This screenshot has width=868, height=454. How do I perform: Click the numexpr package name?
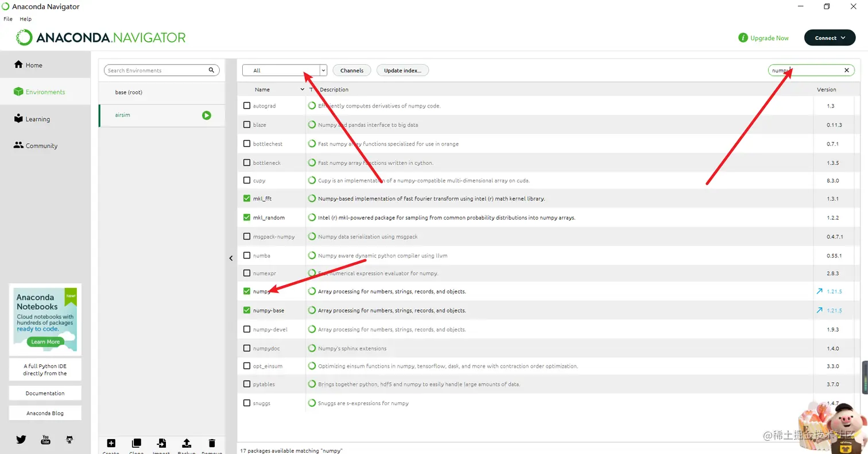(264, 274)
